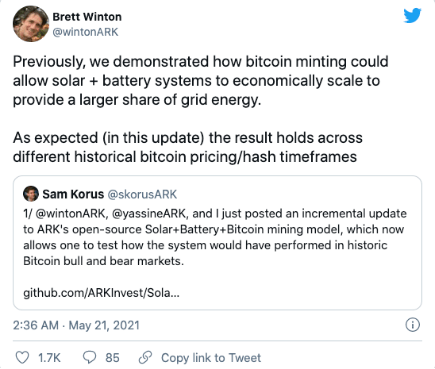Viewport: 435px width, 369px height.
Task: Like the tweet with heart icon
Action: [23, 358]
